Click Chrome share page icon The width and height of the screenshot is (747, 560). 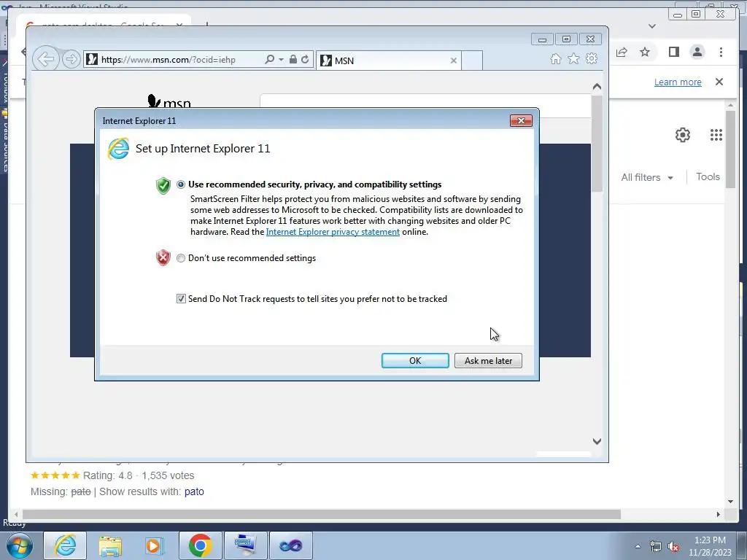coord(622,52)
